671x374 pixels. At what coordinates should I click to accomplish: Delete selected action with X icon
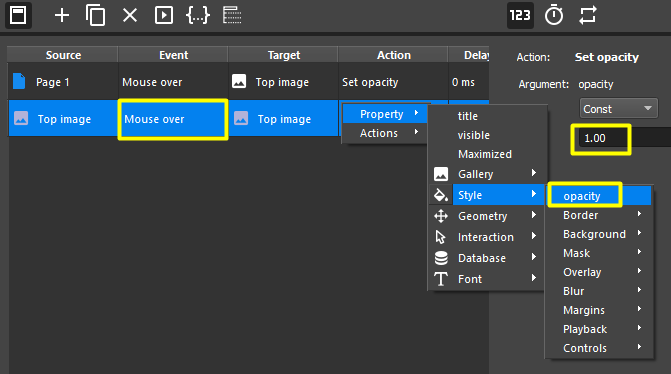pos(130,16)
